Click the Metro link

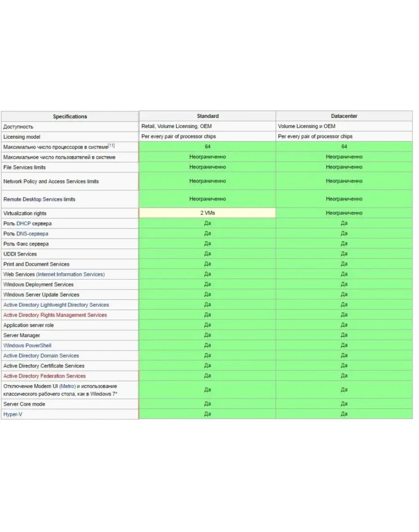tap(67, 386)
